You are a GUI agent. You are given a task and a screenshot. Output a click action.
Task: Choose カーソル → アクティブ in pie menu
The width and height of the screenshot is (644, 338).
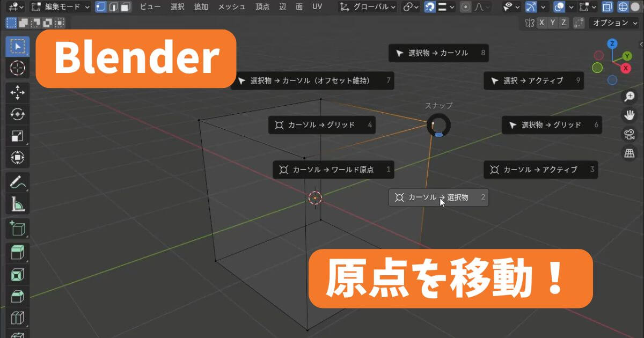click(x=541, y=170)
